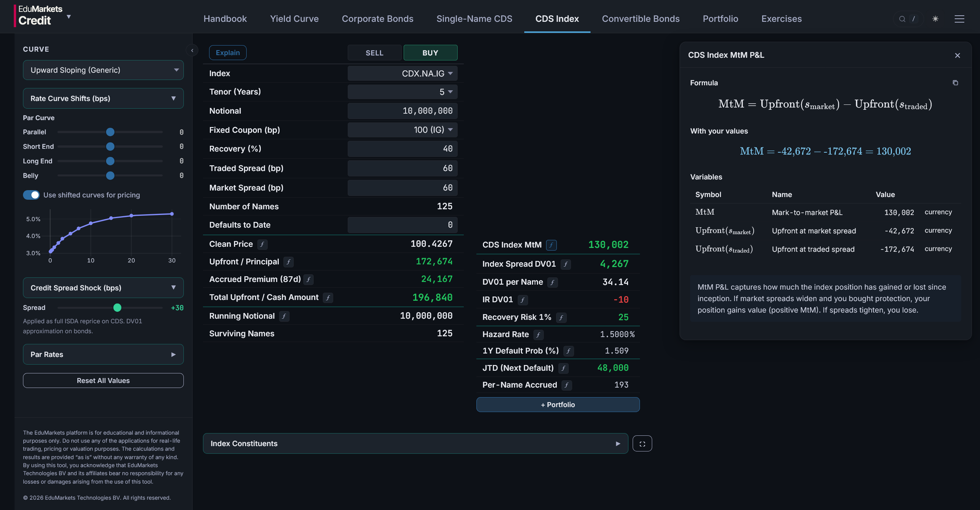Close the CDS Index MtM P&L panel

[x=957, y=55]
